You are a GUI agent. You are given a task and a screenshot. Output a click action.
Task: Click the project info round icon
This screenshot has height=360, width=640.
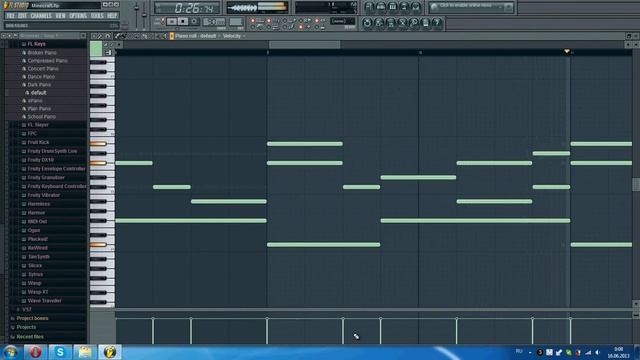coord(425,23)
